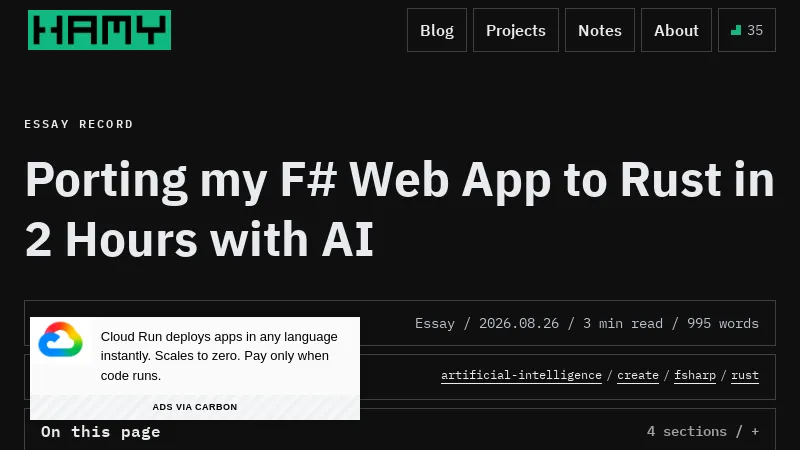The width and height of the screenshot is (800, 450).
Task: Open the ADS VIA CARBON link
Action: pos(195,407)
